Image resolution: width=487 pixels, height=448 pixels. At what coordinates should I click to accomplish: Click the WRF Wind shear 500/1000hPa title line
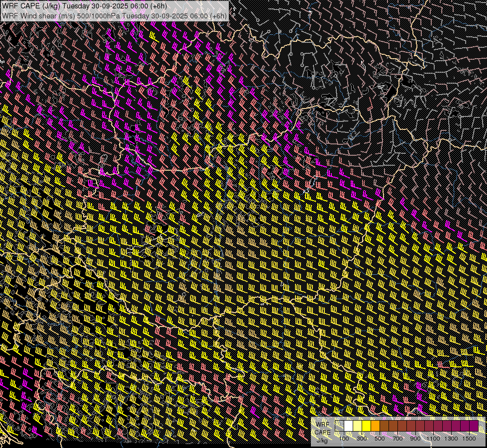114,15
